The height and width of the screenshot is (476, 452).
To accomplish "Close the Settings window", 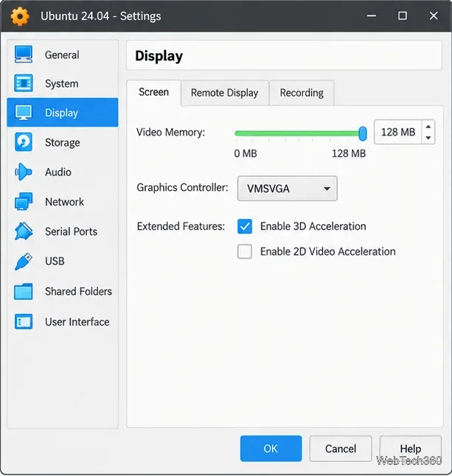I will 434,15.
